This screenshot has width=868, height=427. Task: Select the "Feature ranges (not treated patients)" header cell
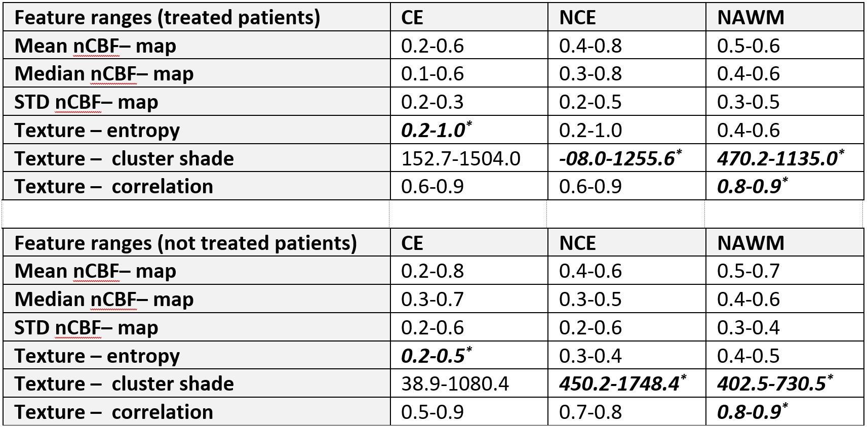(185, 243)
